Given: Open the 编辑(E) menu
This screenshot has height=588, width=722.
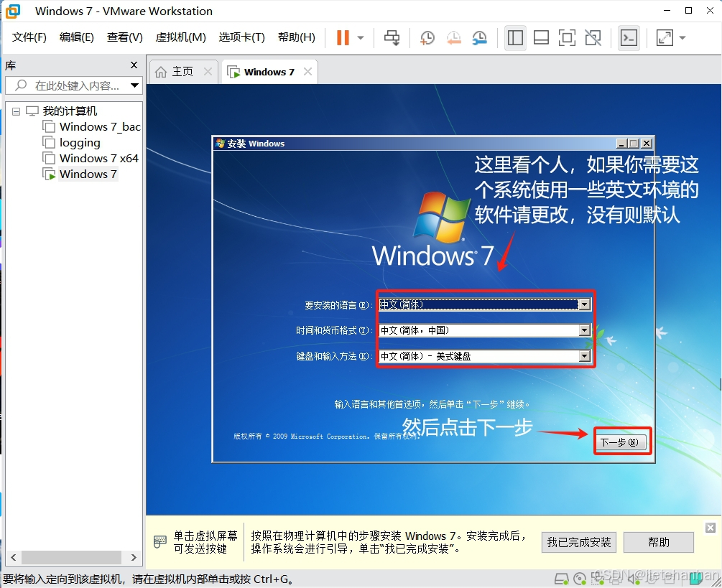Looking at the screenshot, I should 76,37.
